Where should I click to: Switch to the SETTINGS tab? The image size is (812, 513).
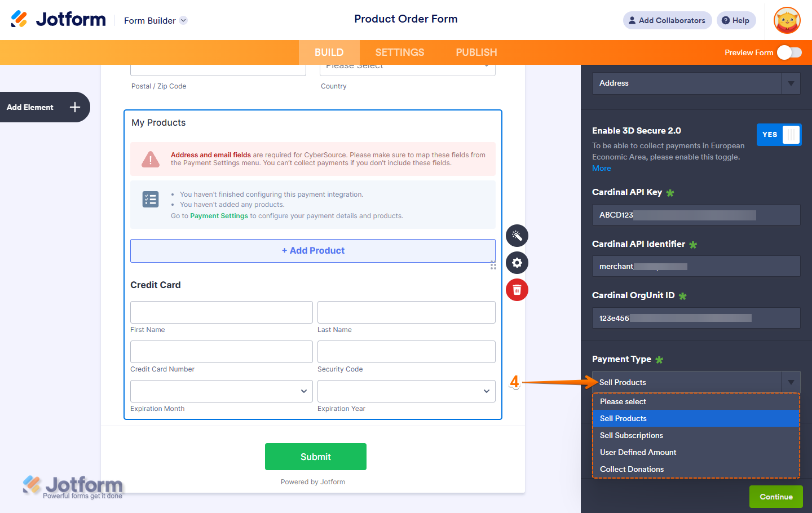(399, 52)
